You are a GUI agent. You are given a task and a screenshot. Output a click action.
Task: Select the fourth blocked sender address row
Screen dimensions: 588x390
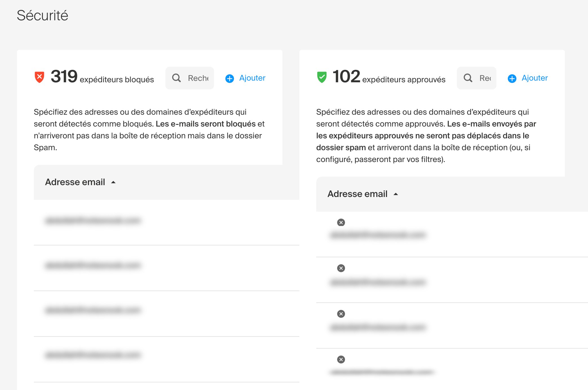tap(167, 359)
